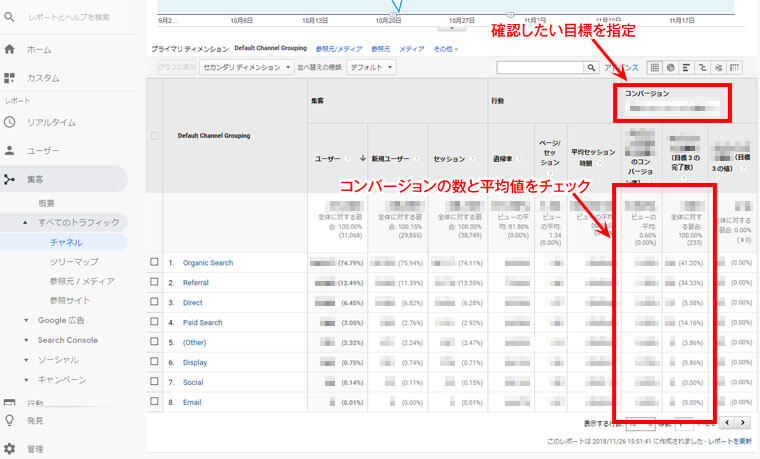This screenshot has width=760, height=459.
Task: Click the 新規ユーザー column header
Action: click(x=391, y=158)
